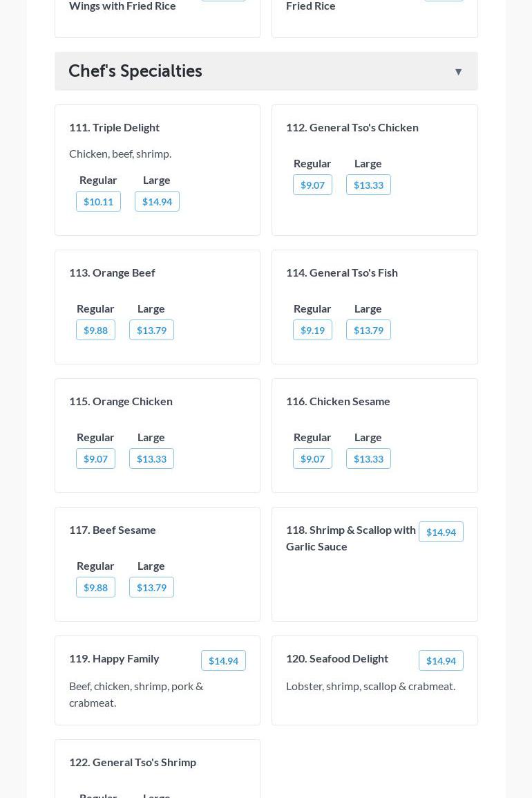Open the General Tso's Shrimp item title
The height and width of the screenshot is (798, 532).
point(133,762)
